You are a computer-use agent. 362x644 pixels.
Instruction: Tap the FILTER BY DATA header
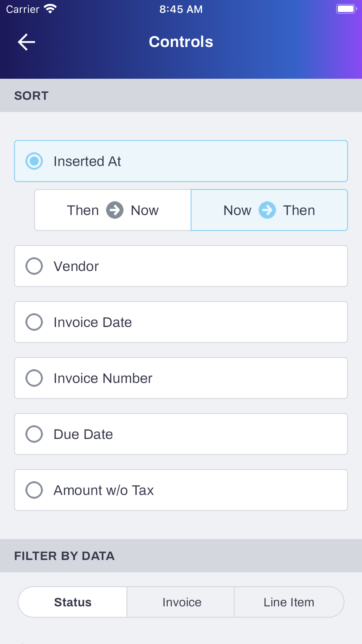click(x=64, y=556)
